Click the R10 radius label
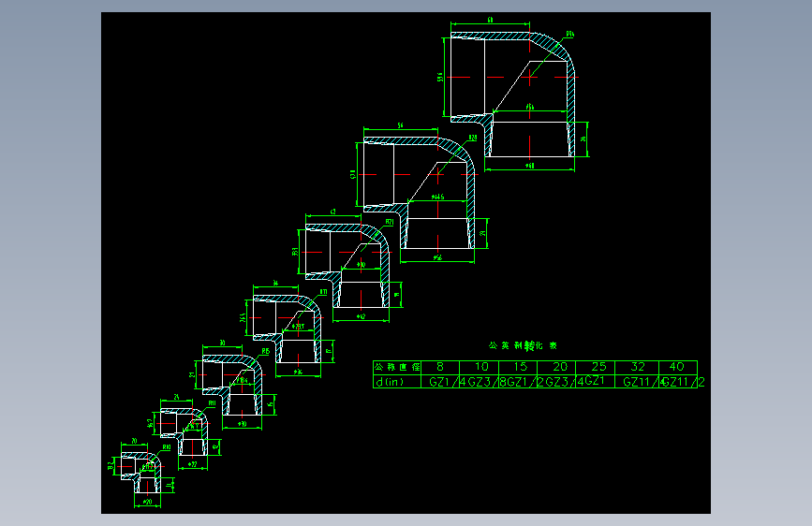The image size is (812, 526). pos(167,447)
